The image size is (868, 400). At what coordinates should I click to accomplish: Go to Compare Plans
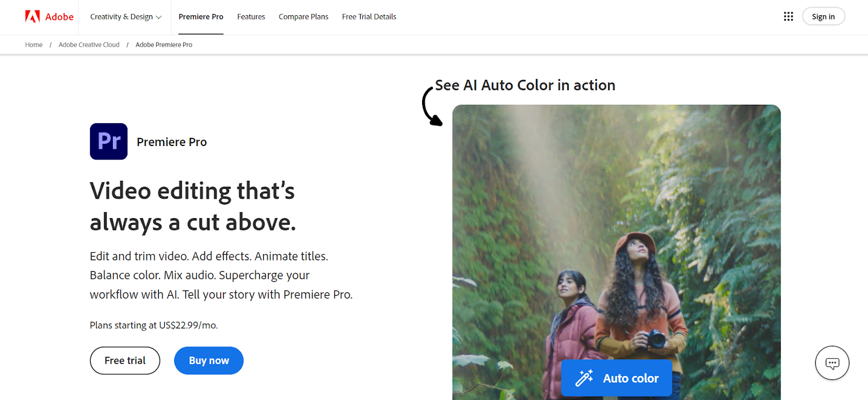(303, 17)
